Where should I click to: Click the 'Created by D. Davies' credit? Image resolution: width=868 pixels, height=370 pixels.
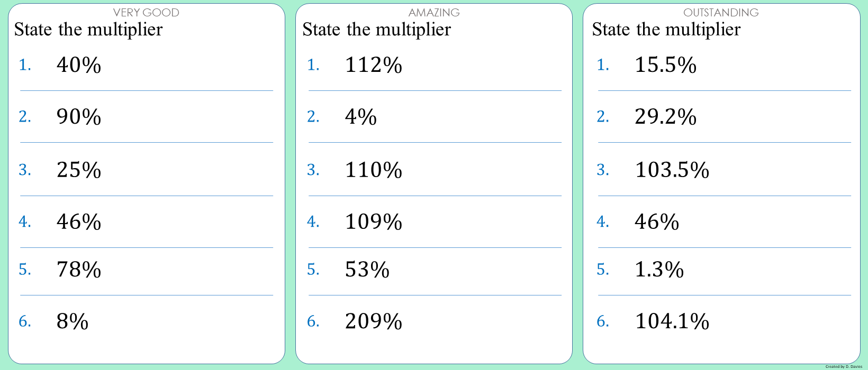coord(844,366)
